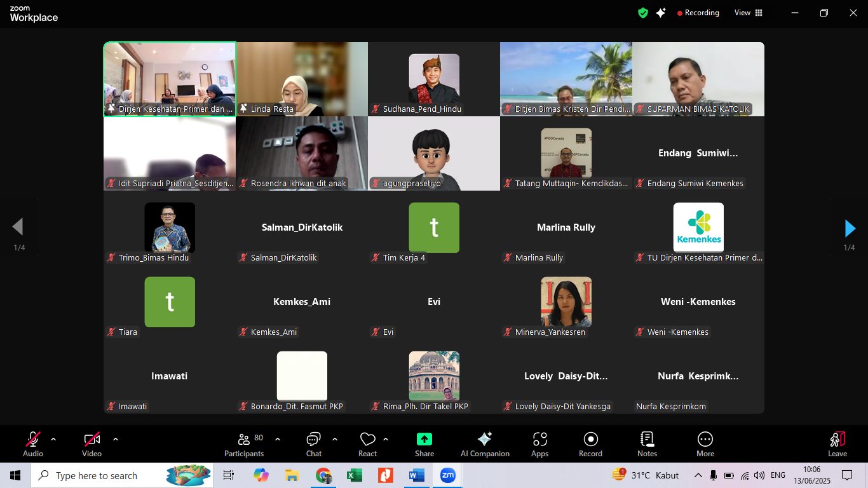
Task: Leave the meeting
Action: click(837, 444)
